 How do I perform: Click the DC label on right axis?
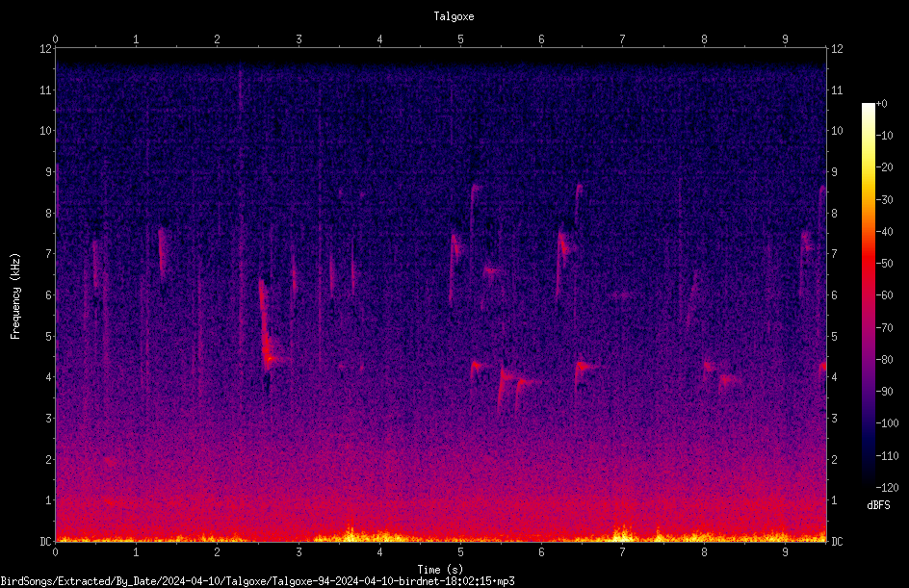pyautogui.click(x=837, y=541)
